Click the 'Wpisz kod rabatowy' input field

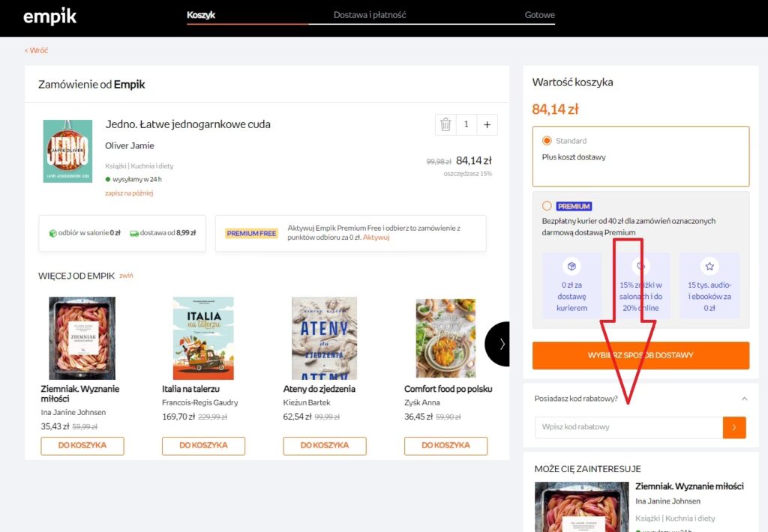tap(628, 427)
